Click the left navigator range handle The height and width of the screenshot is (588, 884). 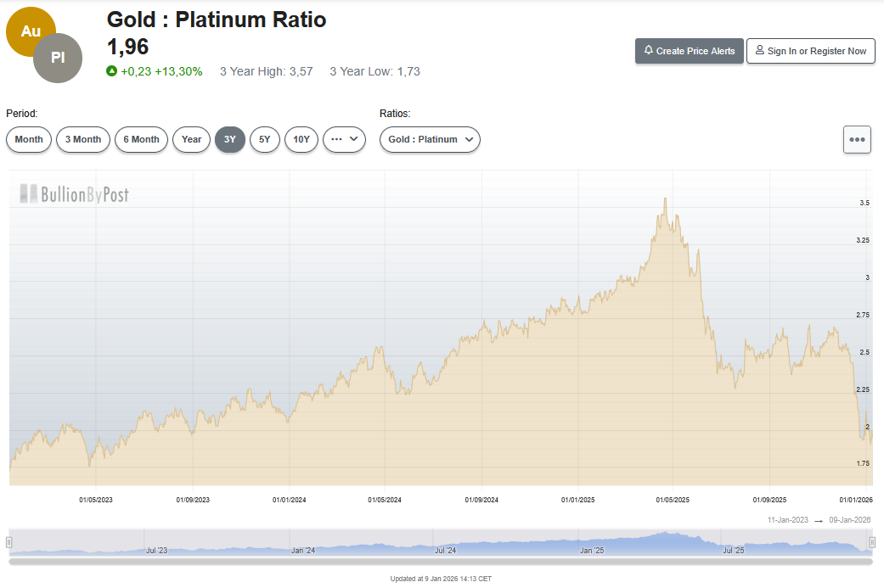tap(9, 542)
